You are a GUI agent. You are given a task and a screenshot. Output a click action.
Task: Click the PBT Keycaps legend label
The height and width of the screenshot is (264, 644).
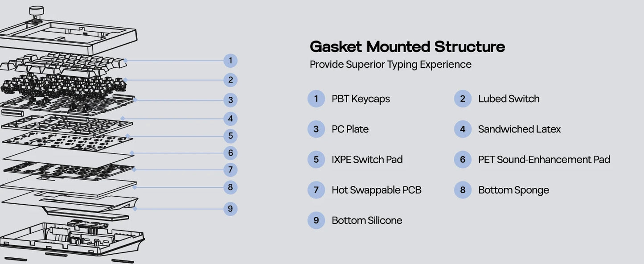click(x=361, y=99)
